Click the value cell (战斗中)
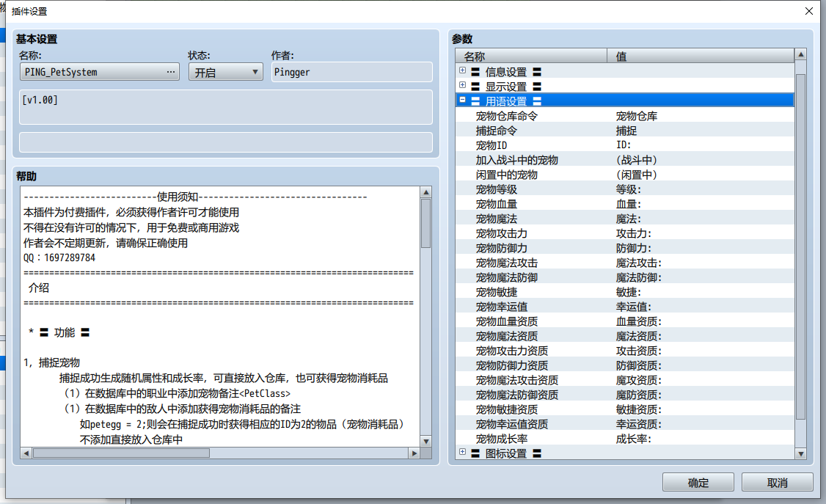The image size is (826, 504). [636, 160]
